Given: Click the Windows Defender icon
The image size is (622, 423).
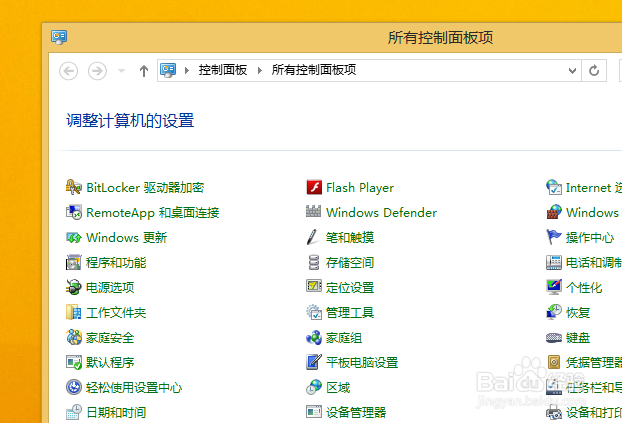Looking at the screenshot, I should (313, 212).
